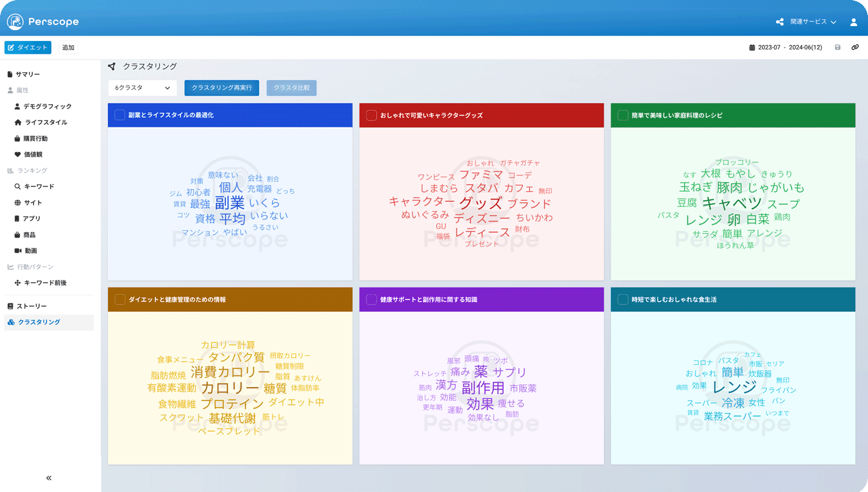Click the サマリー document icon
The image size is (868, 492).
click(x=10, y=74)
